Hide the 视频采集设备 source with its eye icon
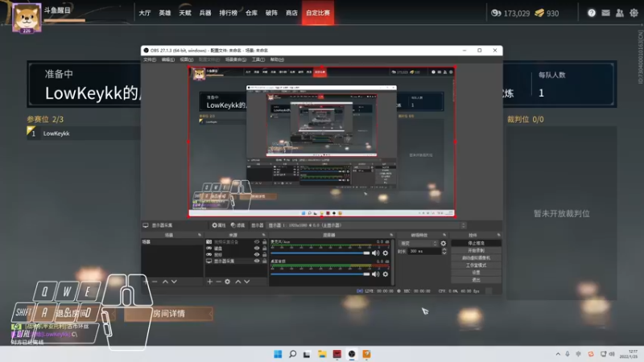The image size is (644, 362). click(x=257, y=242)
